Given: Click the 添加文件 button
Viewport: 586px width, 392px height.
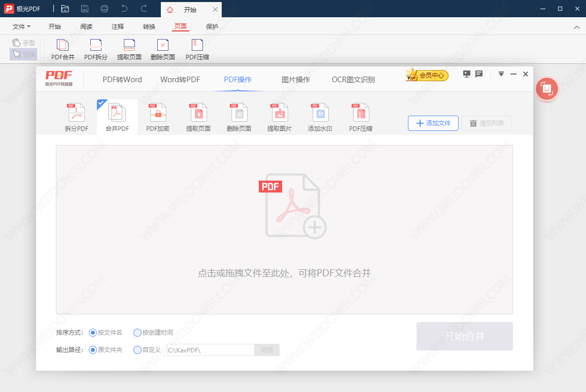Looking at the screenshot, I should point(433,123).
